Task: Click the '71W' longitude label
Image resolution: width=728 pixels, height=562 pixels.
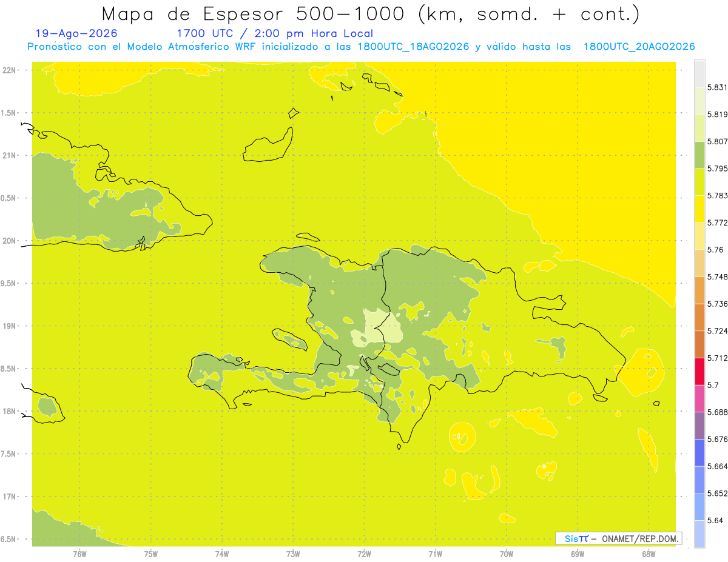Action: pyautogui.click(x=435, y=554)
